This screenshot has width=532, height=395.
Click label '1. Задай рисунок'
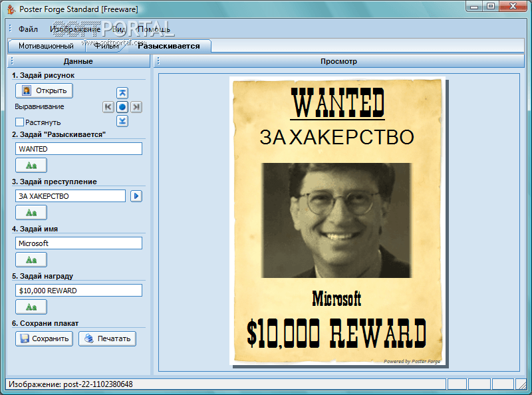pyautogui.click(x=43, y=75)
